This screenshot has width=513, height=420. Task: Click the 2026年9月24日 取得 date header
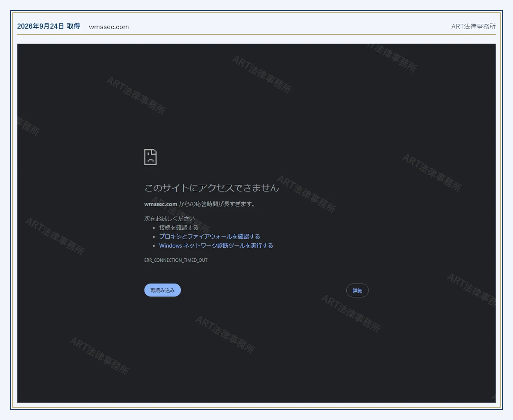pos(49,26)
